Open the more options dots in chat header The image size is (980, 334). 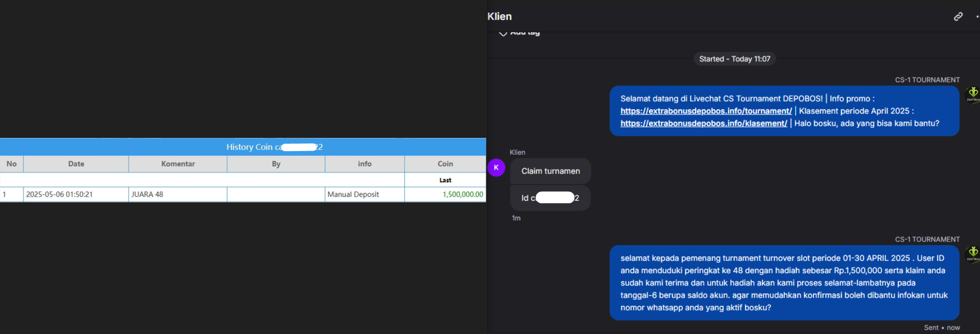(x=977, y=16)
